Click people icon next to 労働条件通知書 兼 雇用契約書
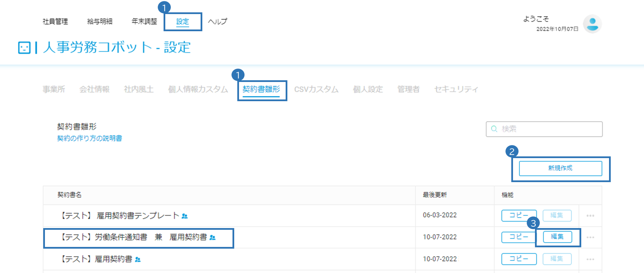644x273 pixels. pos(213,237)
